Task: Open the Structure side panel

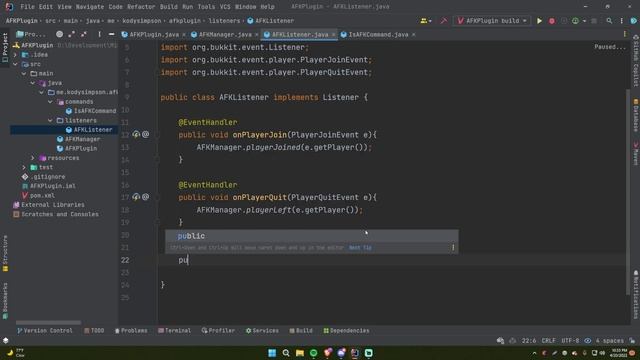Action: click(5, 253)
